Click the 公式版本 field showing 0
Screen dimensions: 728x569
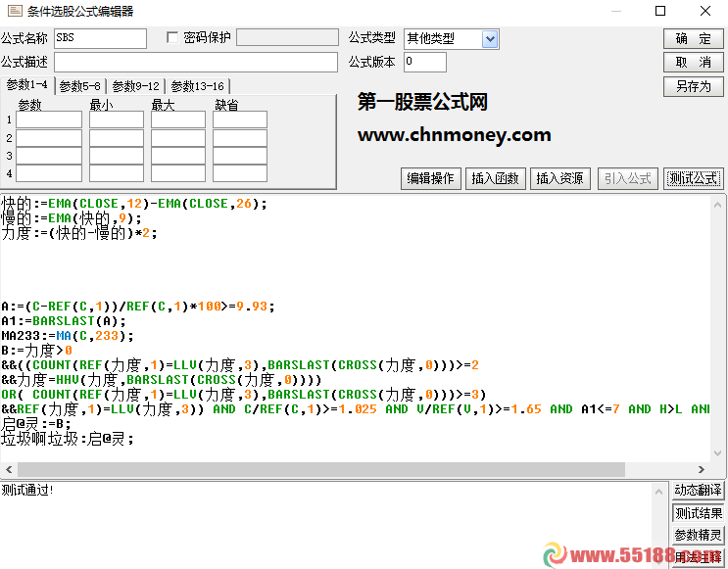[x=425, y=63]
